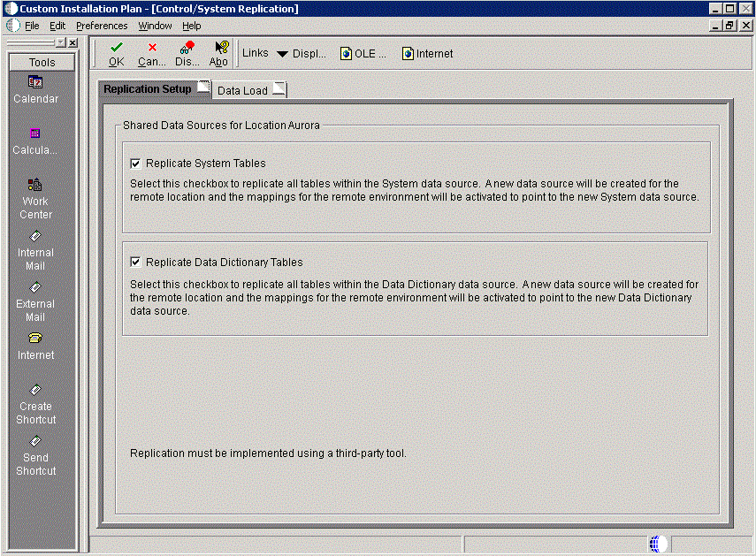The image size is (756, 556).
Task: Open Internal Mail from Tools sidebar
Action: point(35,251)
